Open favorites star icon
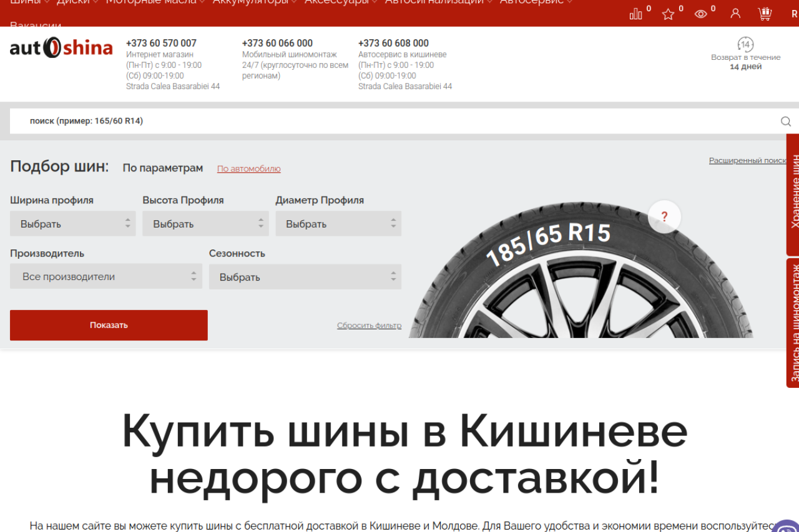799x532 pixels. [x=669, y=14]
